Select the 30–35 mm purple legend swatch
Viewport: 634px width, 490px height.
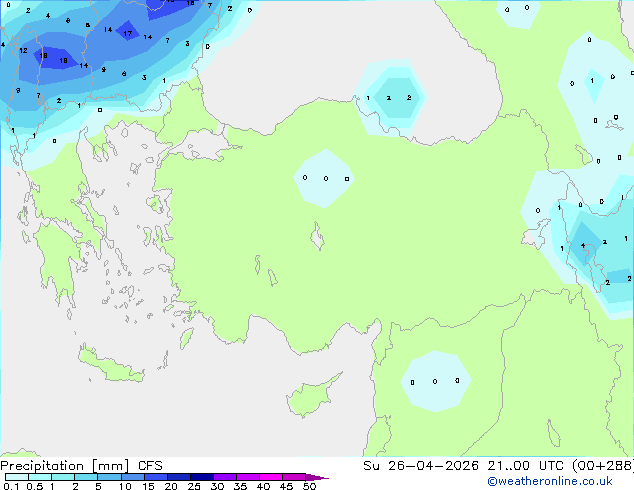(225, 477)
